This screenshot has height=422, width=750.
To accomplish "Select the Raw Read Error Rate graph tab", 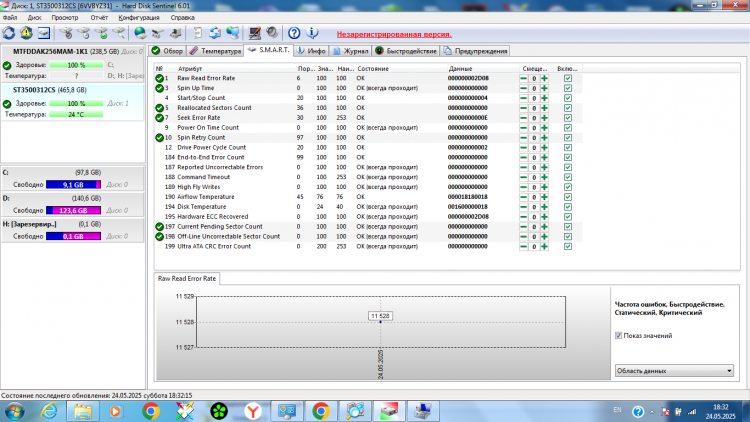I will (x=187, y=278).
